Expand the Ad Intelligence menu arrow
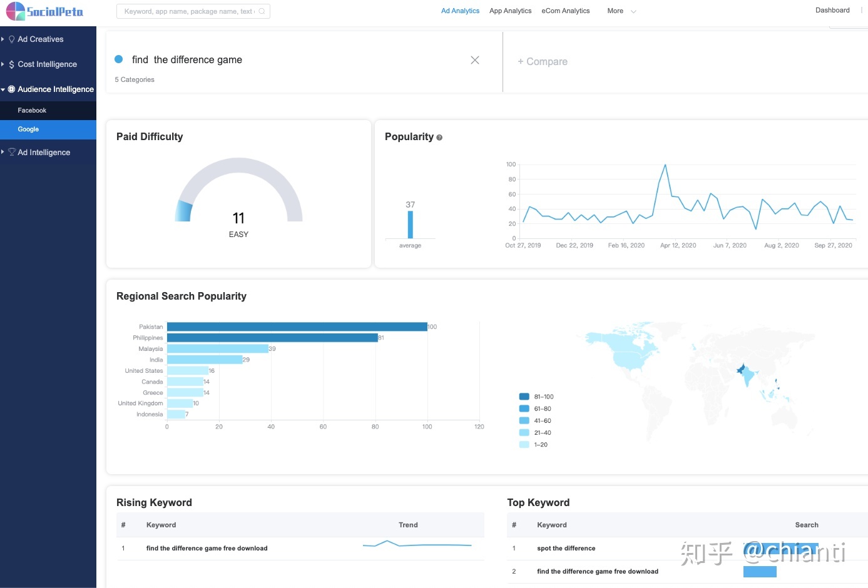Image resolution: width=868 pixels, height=588 pixels. [3, 152]
